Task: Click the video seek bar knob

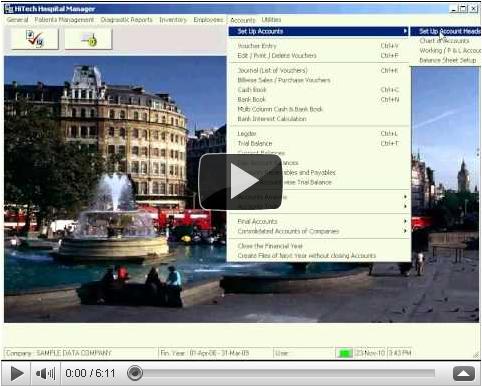Action: [x=135, y=373]
